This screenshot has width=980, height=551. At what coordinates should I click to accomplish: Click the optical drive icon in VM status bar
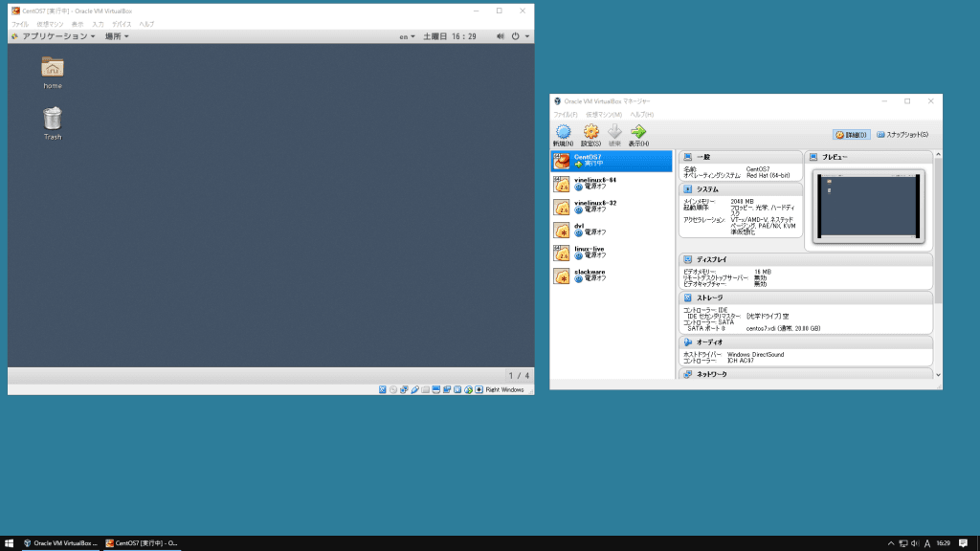click(x=392, y=389)
